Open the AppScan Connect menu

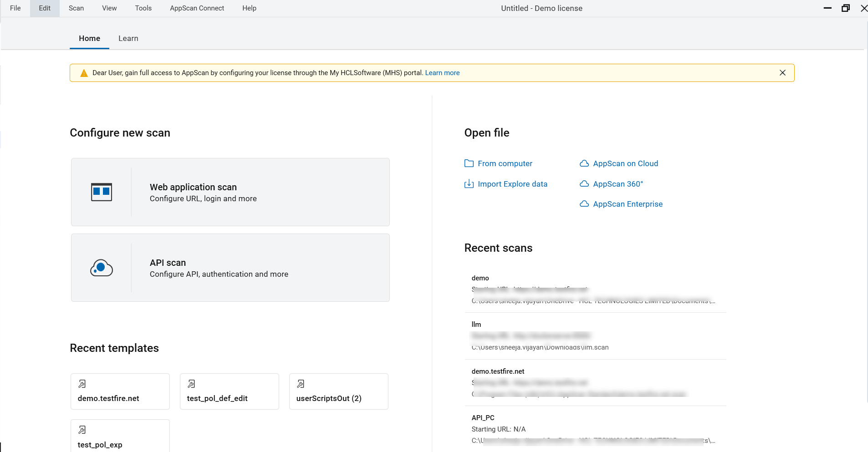(x=197, y=8)
